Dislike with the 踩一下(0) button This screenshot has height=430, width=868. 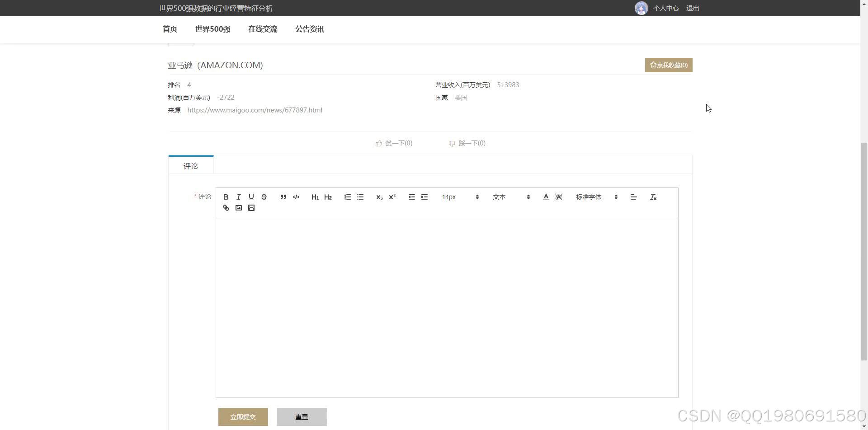(x=467, y=143)
